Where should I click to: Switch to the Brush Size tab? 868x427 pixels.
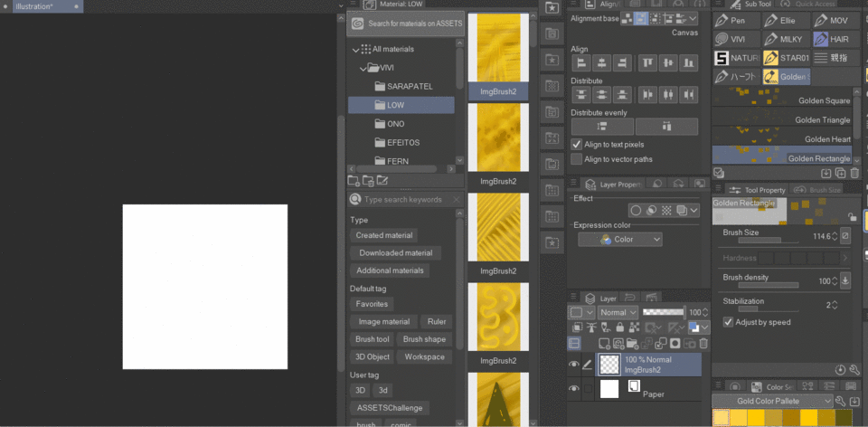coord(819,190)
